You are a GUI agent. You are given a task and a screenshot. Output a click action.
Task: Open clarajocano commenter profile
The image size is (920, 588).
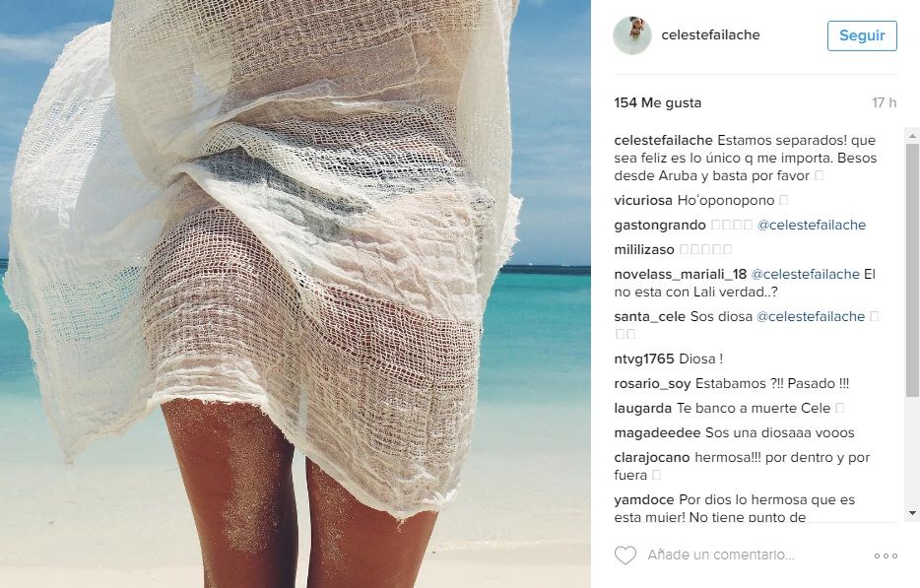tap(652, 458)
